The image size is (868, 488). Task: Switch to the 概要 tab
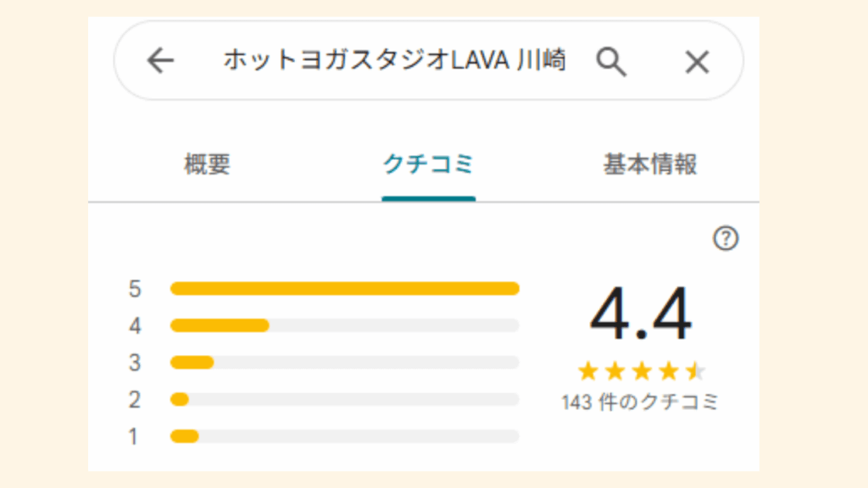coord(207,164)
